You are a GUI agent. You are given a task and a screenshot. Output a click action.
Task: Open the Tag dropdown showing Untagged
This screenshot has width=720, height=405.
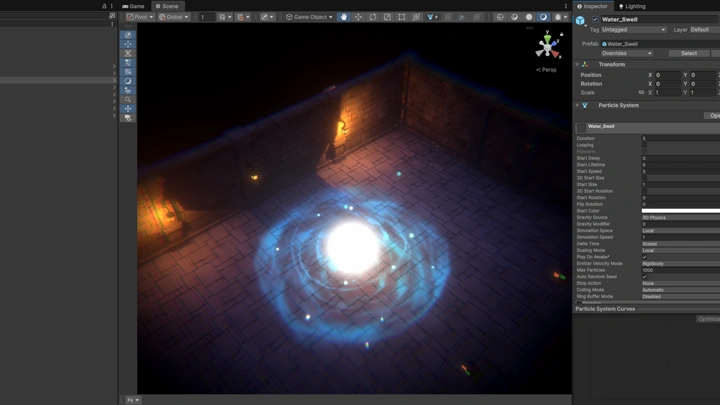(x=633, y=30)
